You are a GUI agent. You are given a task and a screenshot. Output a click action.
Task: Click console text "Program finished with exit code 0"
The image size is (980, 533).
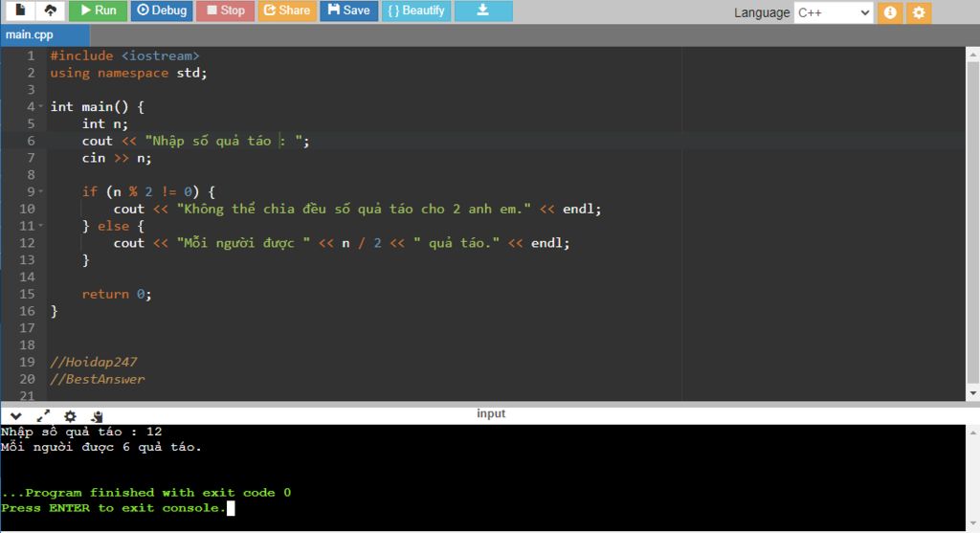[158, 493]
